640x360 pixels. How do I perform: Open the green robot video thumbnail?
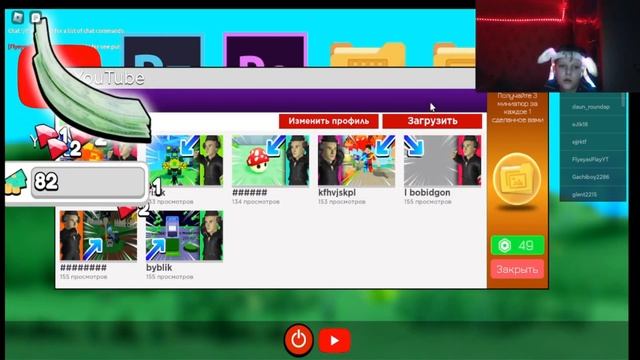(x=184, y=160)
